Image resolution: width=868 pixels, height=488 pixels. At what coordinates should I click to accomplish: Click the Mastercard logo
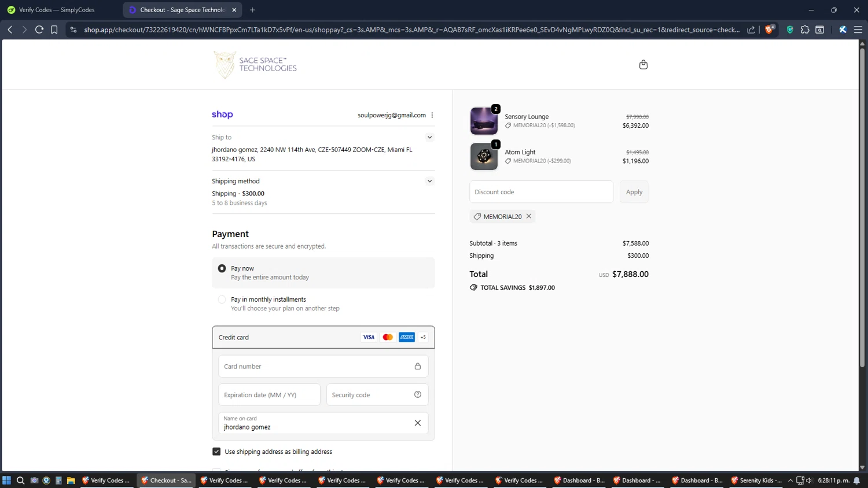(388, 337)
